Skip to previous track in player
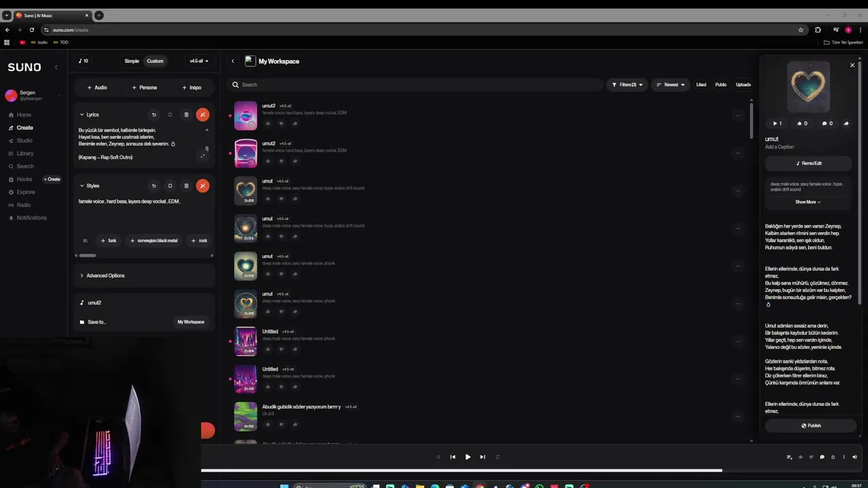Viewport: 868px width, 488px height. pyautogui.click(x=452, y=457)
